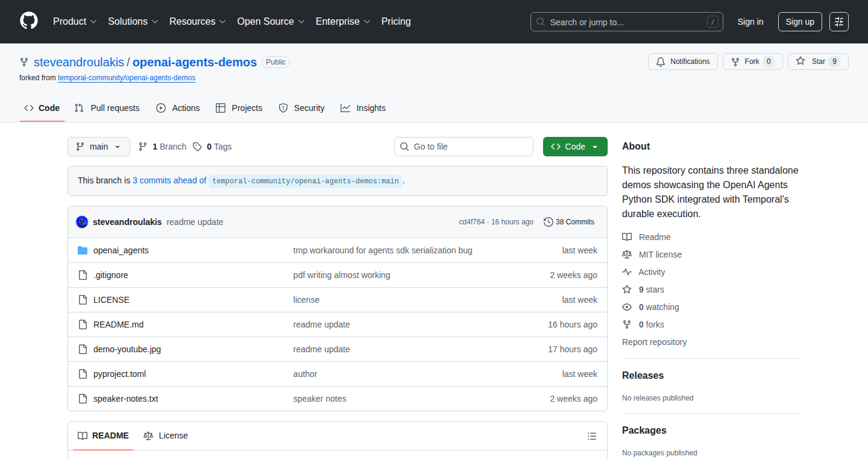Switch to the Code tab
Image resolution: width=868 pixels, height=459 pixels.
(42, 108)
